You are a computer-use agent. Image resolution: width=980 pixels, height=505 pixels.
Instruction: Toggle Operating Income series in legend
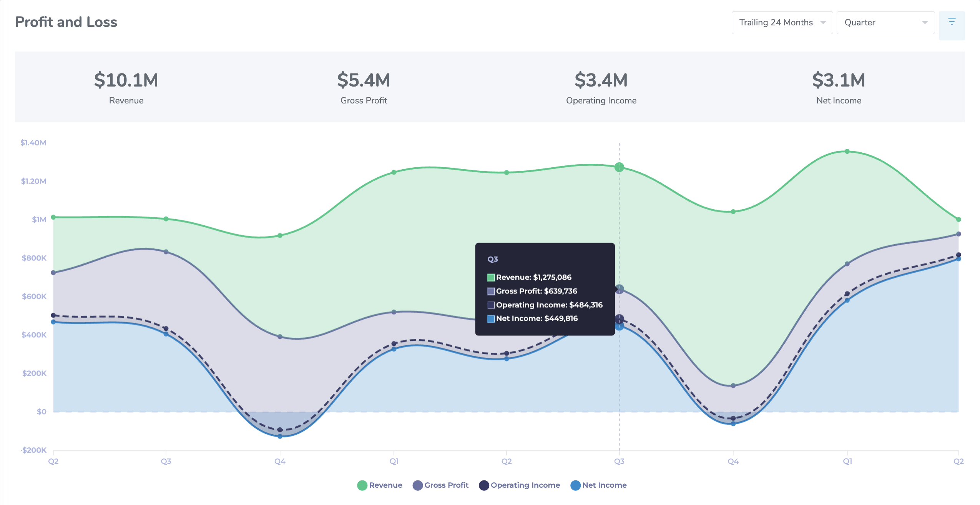(x=520, y=485)
